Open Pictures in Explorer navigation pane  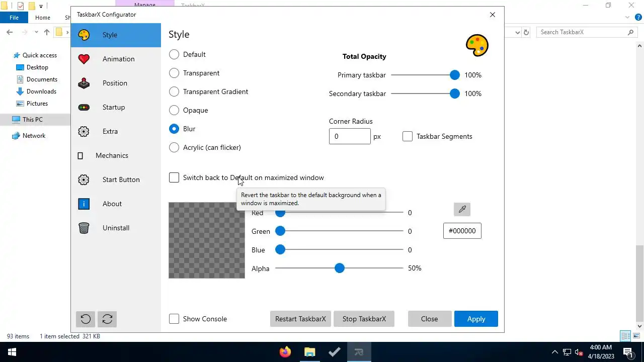(37, 104)
